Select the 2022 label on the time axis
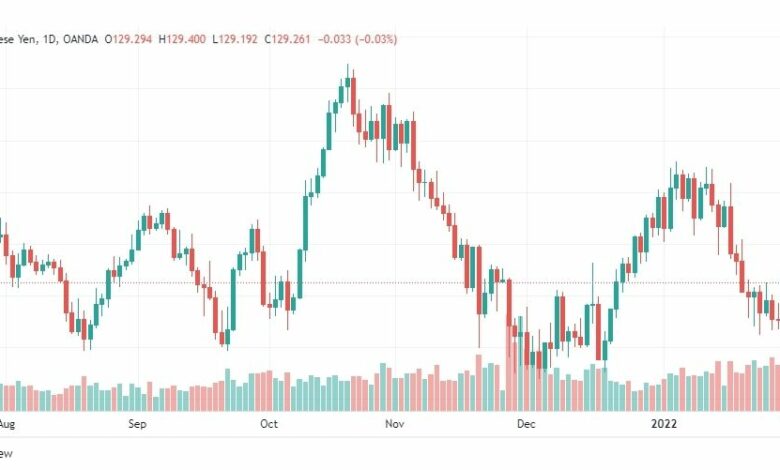 (x=664, y=424)
